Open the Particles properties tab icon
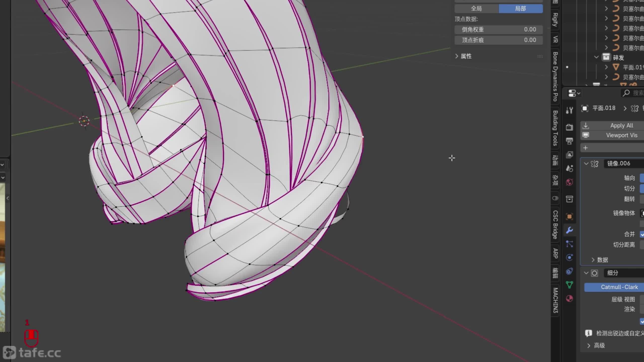 pos(570,244)
